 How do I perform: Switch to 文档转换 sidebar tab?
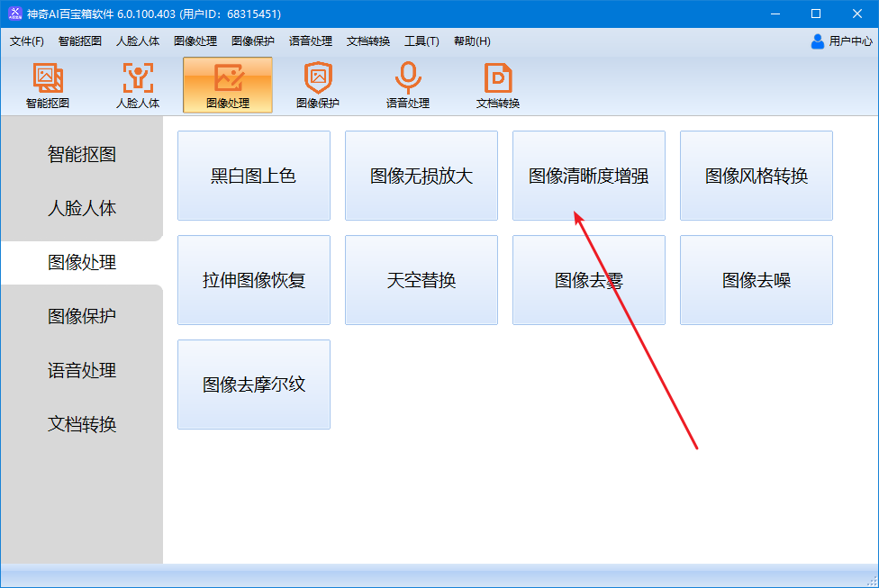82,424
